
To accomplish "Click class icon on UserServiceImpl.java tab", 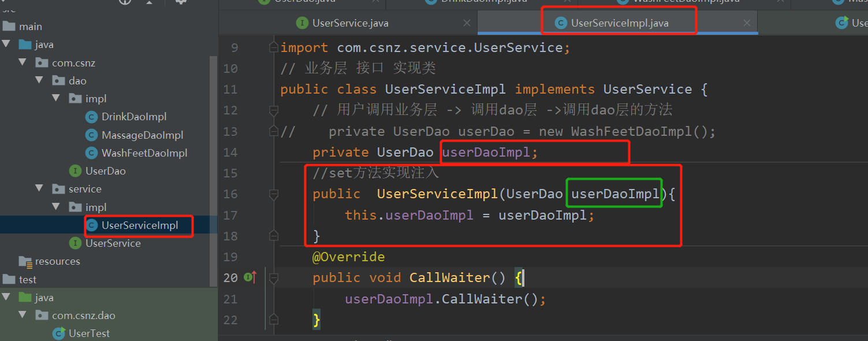I will pos(560,23).
